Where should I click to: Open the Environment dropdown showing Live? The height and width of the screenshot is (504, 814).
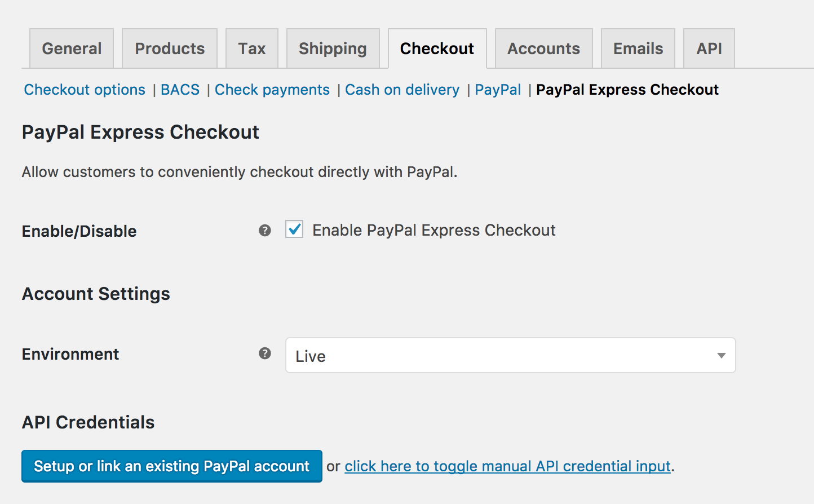tap(511, 355)
